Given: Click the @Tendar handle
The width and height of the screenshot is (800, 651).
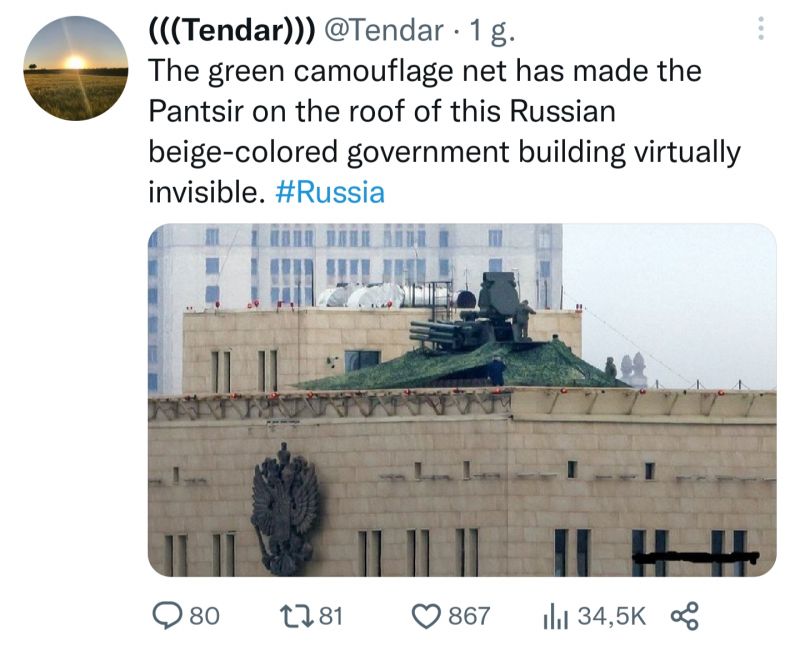Looking at the screenshot, I should coord(384,30).
